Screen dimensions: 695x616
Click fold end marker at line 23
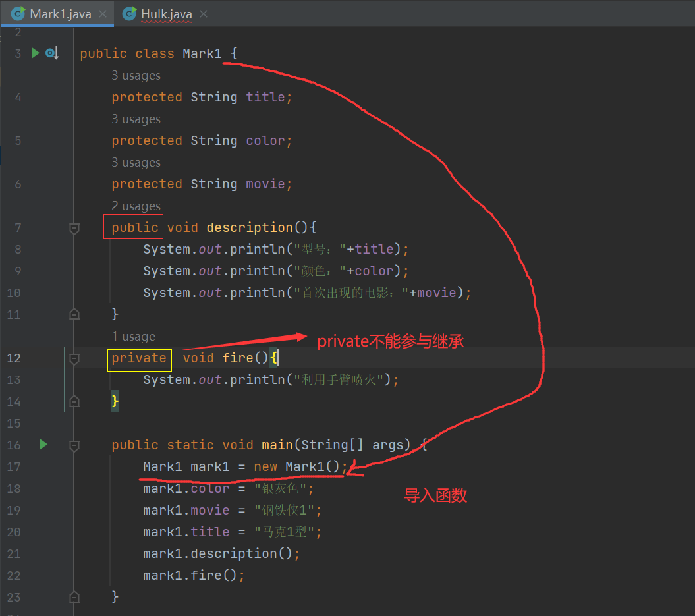pyautogui.click(x=74, y=597)
